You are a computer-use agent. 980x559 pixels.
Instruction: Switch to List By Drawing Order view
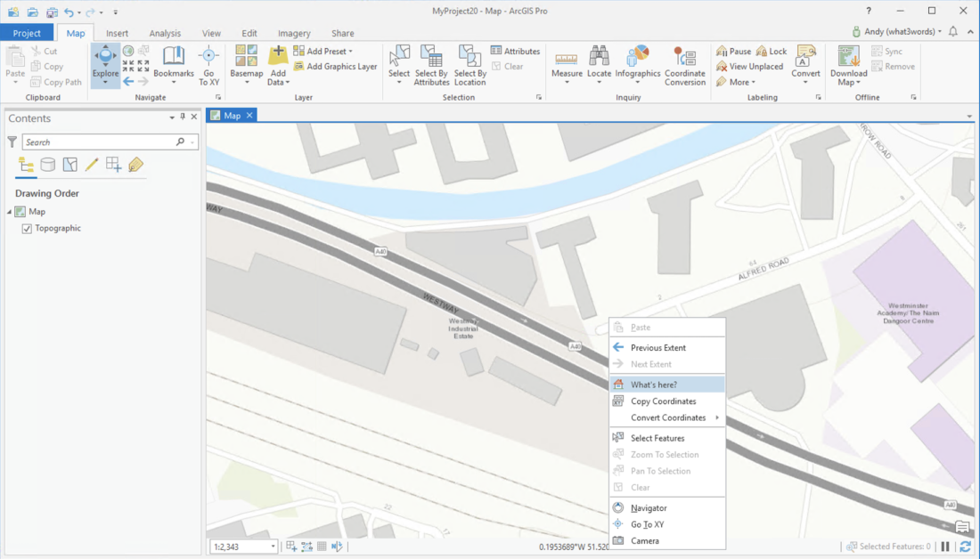(26, 165)
